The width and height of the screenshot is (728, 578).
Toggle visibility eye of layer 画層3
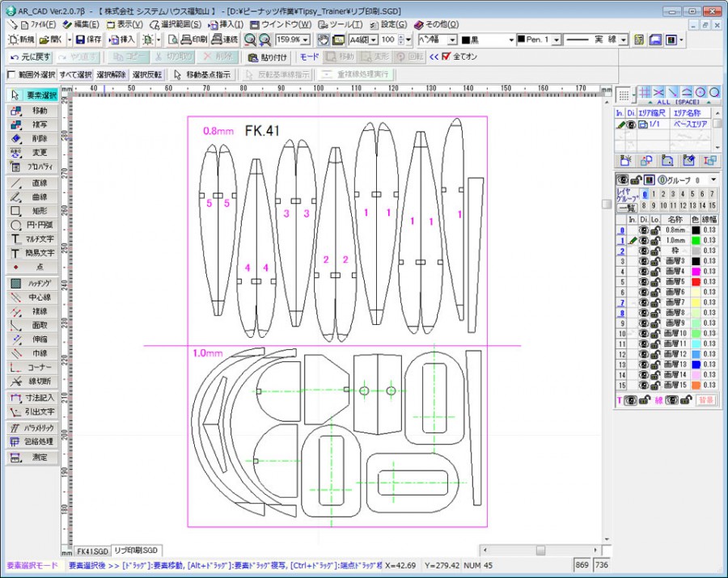point(643,261)
